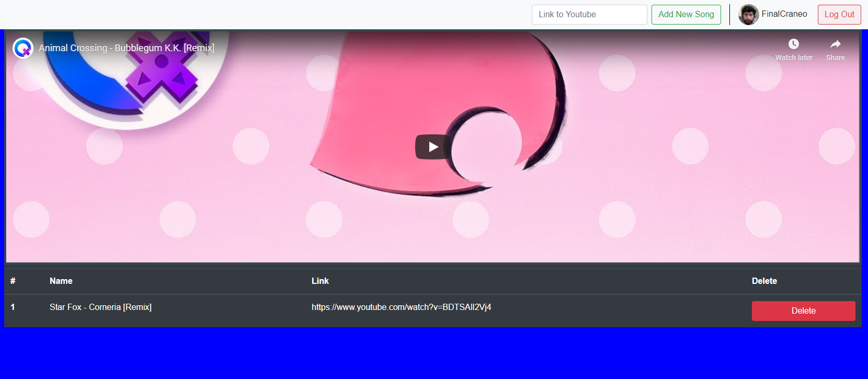Click the youtube.com/watch?v=BDTSAll2Vj4 link text
Image resolution: width=868 pixels, height=379 pixels.
[401, 307]
